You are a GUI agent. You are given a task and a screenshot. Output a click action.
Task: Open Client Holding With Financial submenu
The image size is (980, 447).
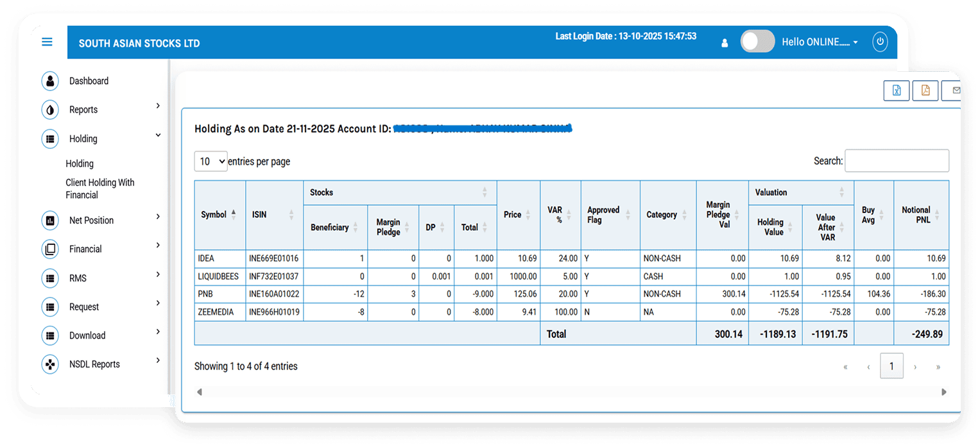99,189
